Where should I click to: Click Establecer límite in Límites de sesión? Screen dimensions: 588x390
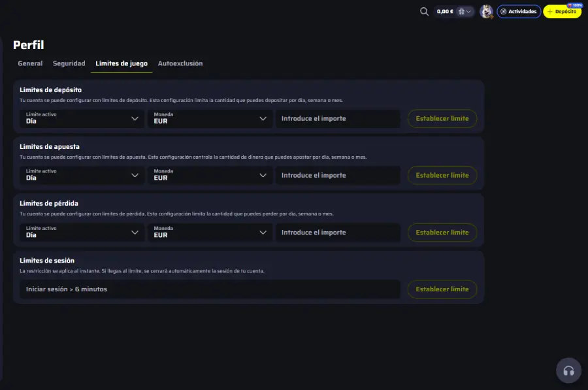pos(442,289)
